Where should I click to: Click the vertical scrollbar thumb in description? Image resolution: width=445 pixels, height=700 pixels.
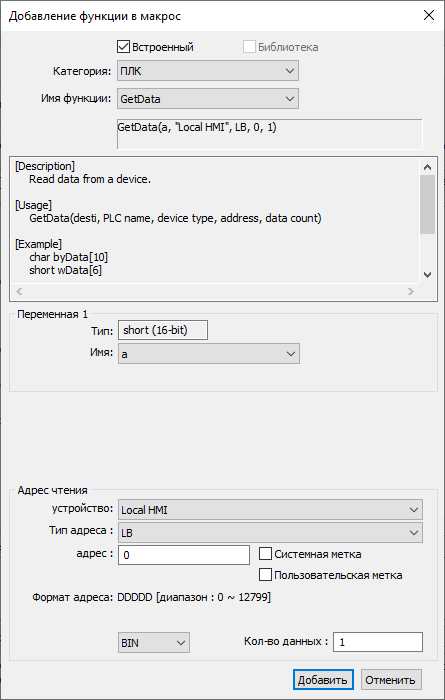pos(427,204)
